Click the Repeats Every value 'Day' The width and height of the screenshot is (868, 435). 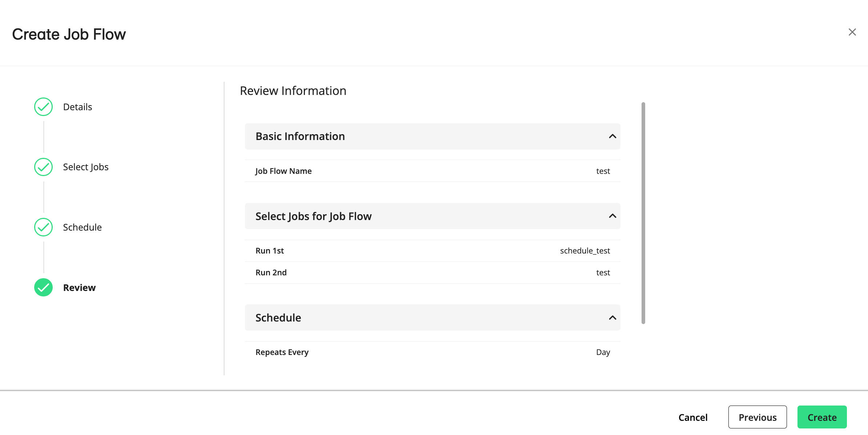coord(603,352)
